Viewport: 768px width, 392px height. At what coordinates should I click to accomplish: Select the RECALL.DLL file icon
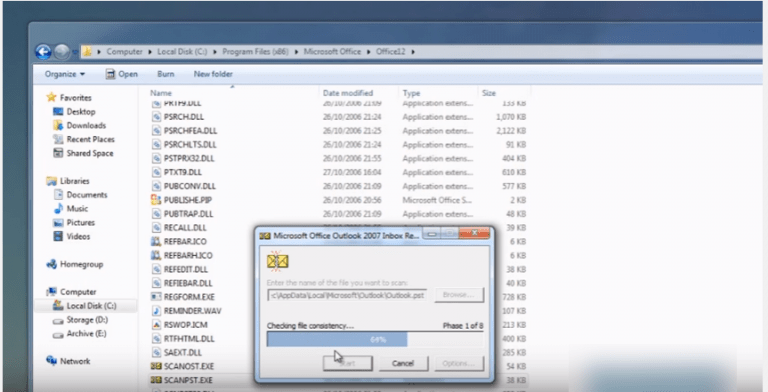pos(156,228)
